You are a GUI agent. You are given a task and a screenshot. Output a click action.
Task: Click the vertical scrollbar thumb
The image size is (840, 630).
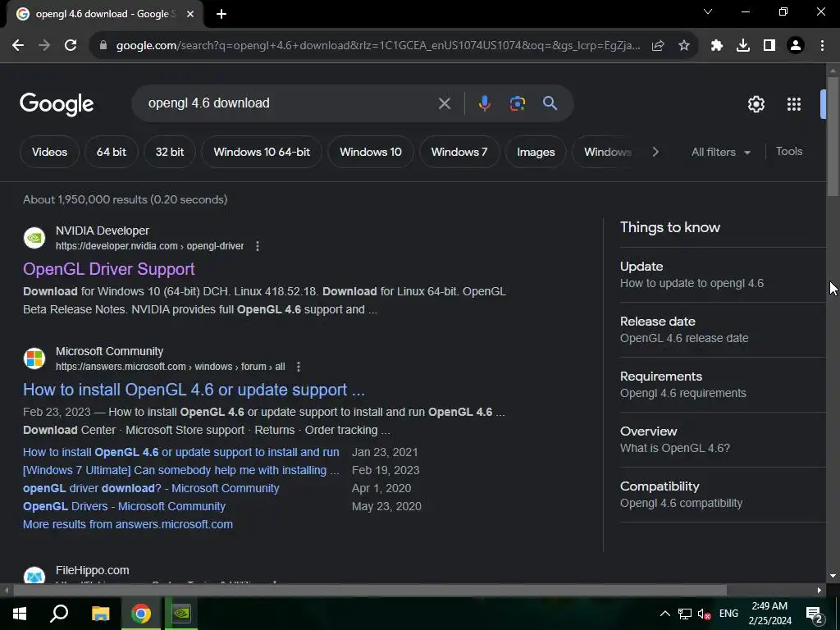[x=833, y=137]
